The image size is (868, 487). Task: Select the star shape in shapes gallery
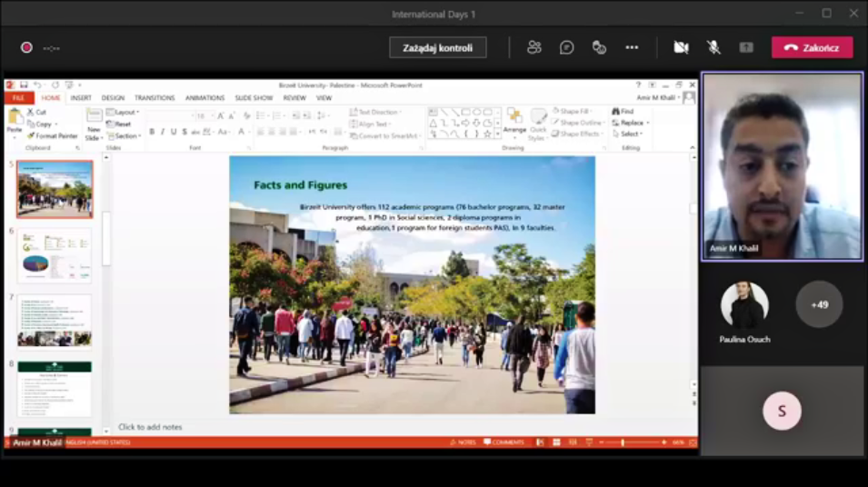(x=487, y=134)
